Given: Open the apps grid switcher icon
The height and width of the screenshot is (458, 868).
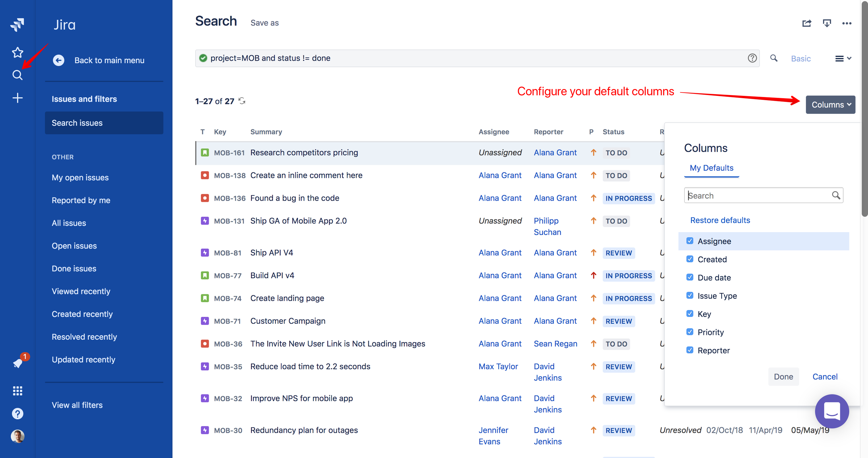Looking at the screenshot, I should [17, 391].
